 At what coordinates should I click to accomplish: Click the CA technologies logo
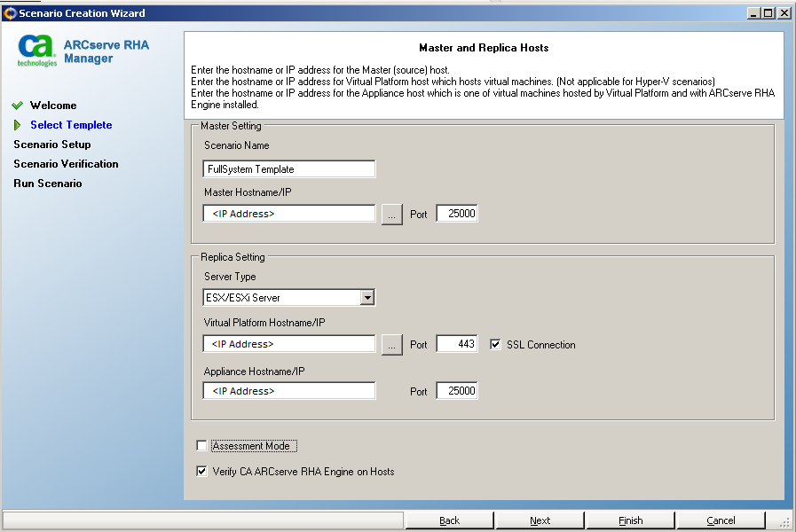tap(36, 51)
